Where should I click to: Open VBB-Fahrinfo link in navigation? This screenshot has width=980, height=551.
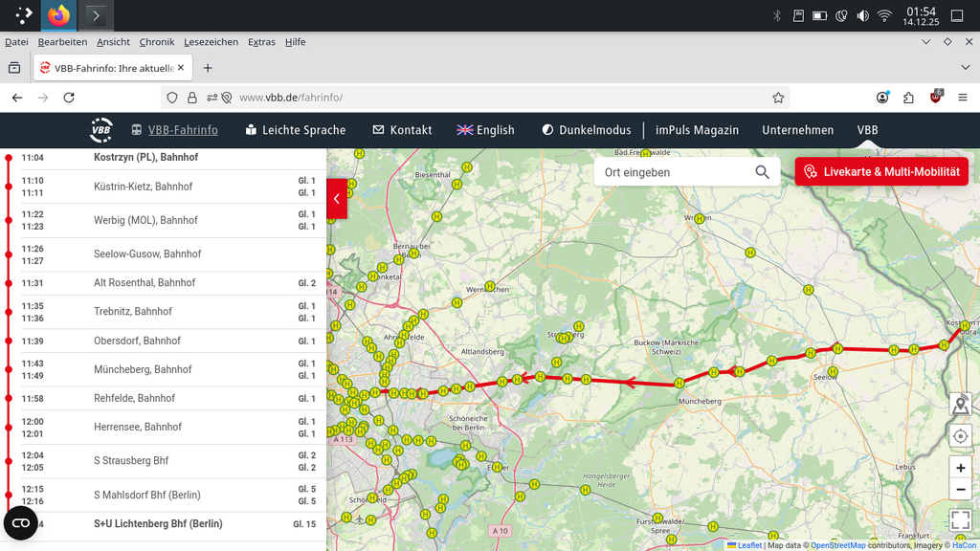tap(175, 130)
